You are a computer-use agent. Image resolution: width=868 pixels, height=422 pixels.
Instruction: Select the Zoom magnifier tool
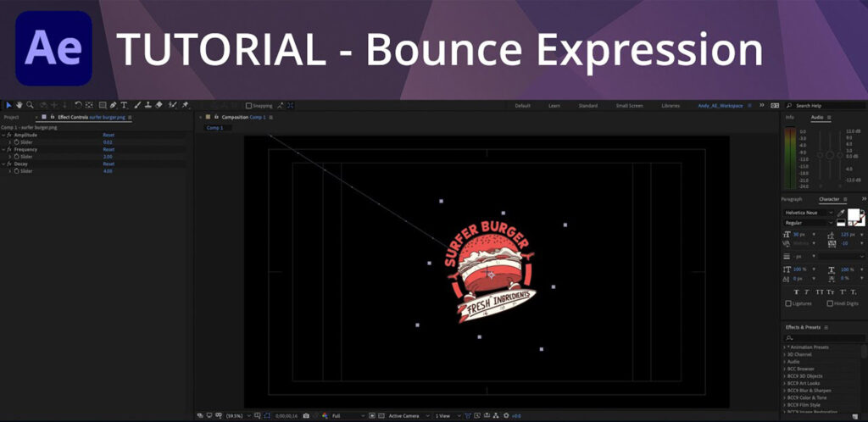(30, 105)
